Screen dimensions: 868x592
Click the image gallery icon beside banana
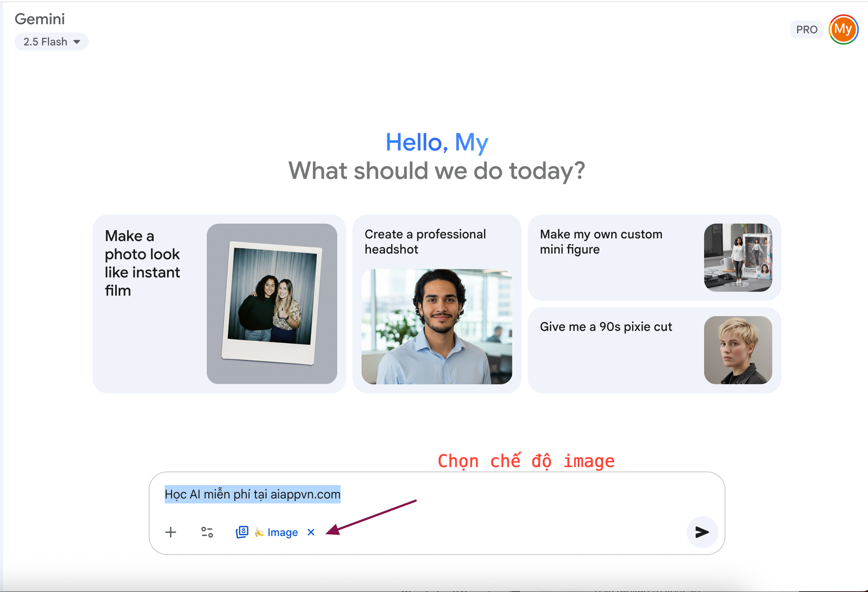coord(242,532)
